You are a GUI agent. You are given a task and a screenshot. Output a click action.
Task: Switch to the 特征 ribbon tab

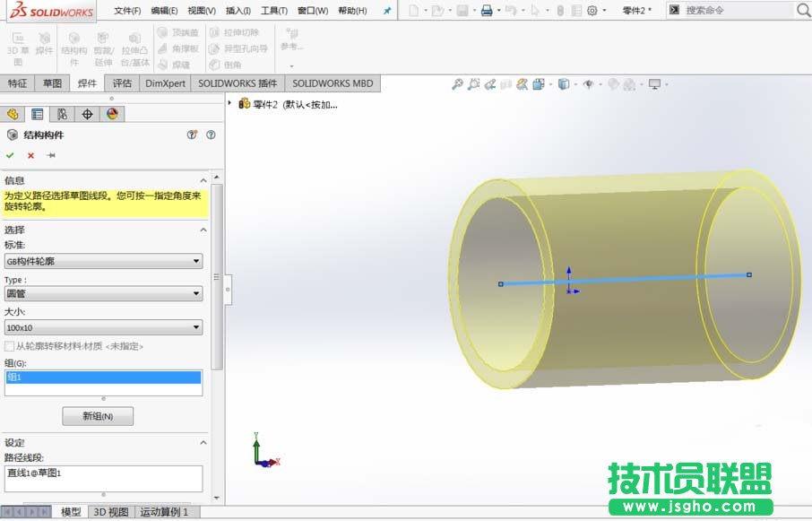click(16, 82)
